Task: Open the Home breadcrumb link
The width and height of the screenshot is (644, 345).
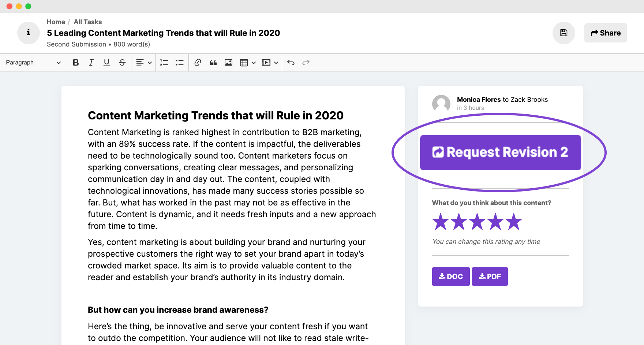Action: point(56,22)
